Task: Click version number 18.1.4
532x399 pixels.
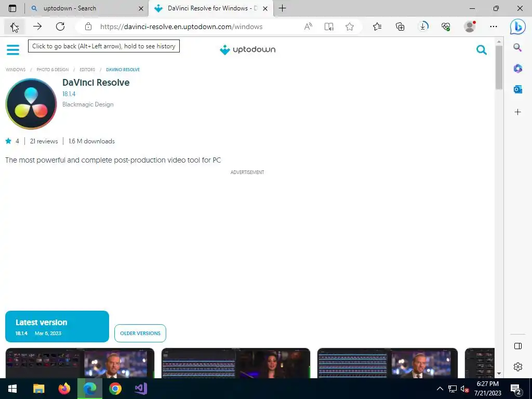Action: [69, 94]
